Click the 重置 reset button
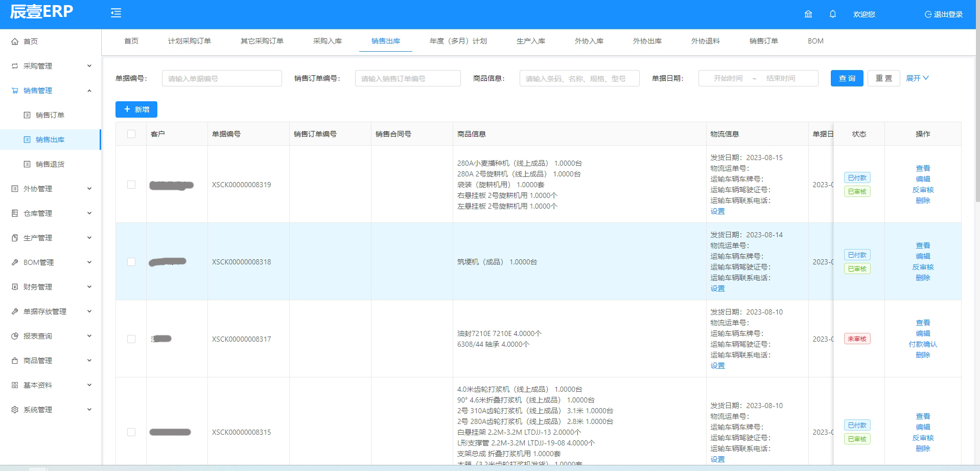The image size is (980, 471). (x=884, y=78)
